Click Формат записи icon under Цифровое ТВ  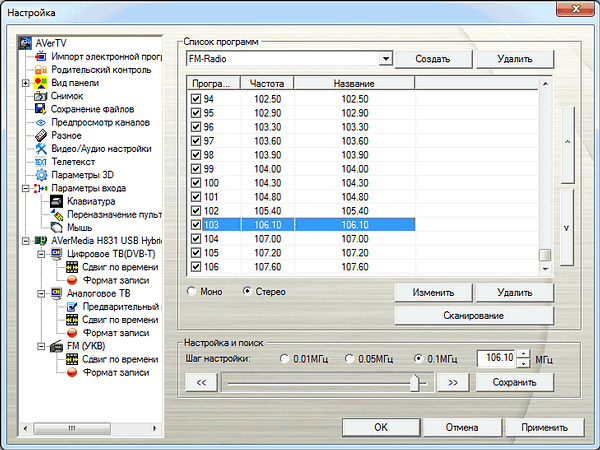pyautogui.click(x=72, y=280)
